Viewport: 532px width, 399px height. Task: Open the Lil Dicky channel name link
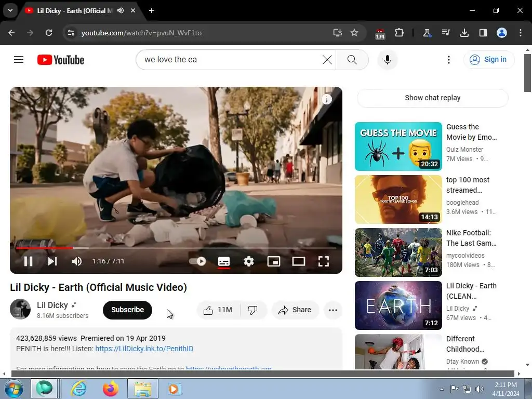(52, 305)
